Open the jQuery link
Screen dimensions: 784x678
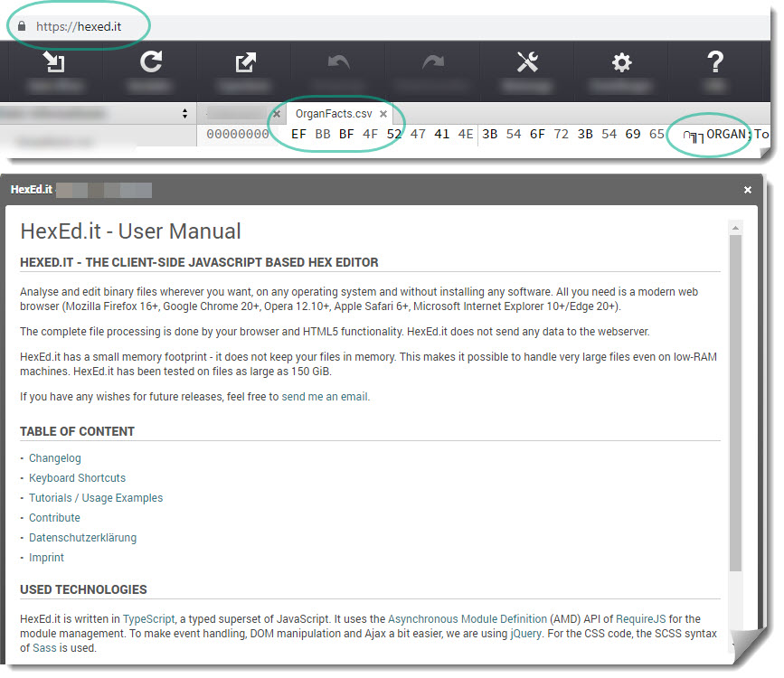(525, 633)
